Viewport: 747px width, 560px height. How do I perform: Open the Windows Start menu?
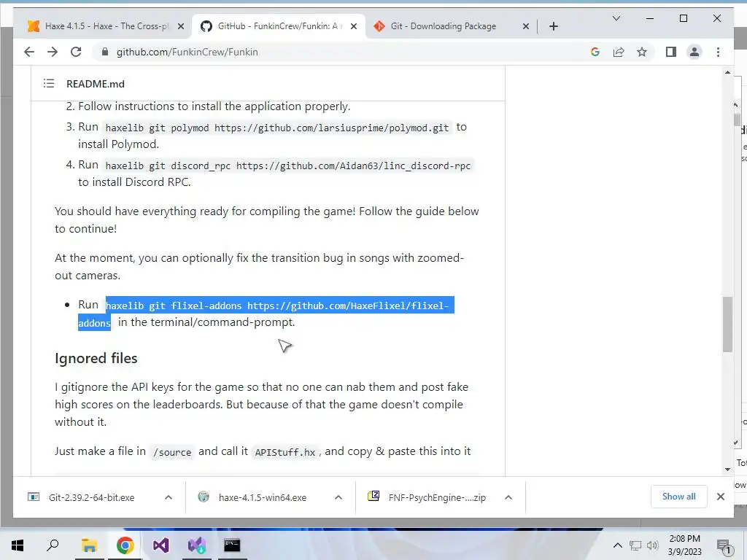click(x=18, y=545)
